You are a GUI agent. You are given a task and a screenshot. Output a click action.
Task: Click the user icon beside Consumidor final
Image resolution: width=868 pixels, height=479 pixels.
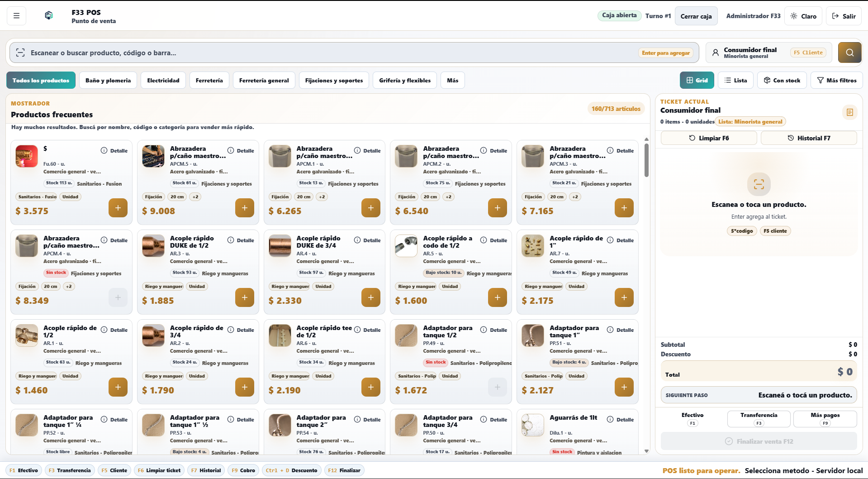[x=715, y=53]
